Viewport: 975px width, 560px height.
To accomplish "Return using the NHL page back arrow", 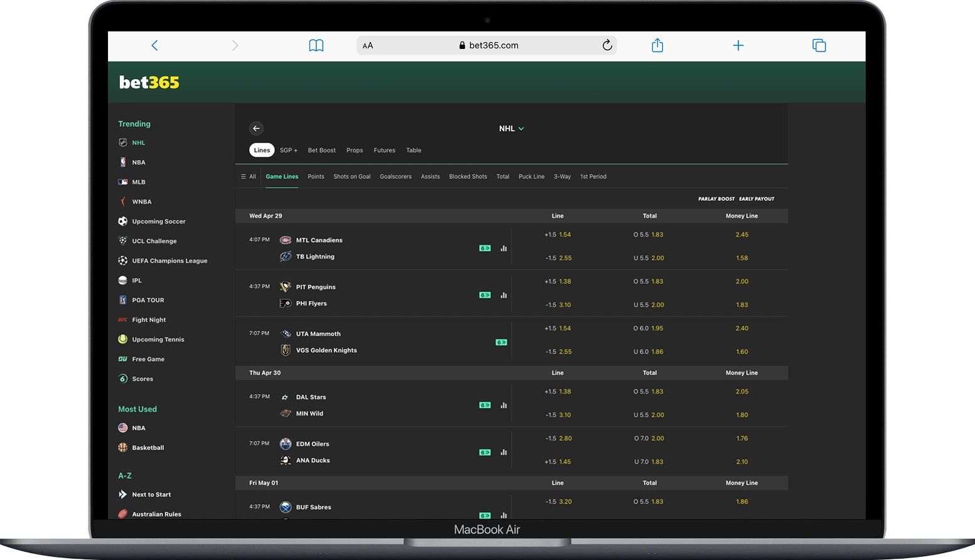I will 256,129.
